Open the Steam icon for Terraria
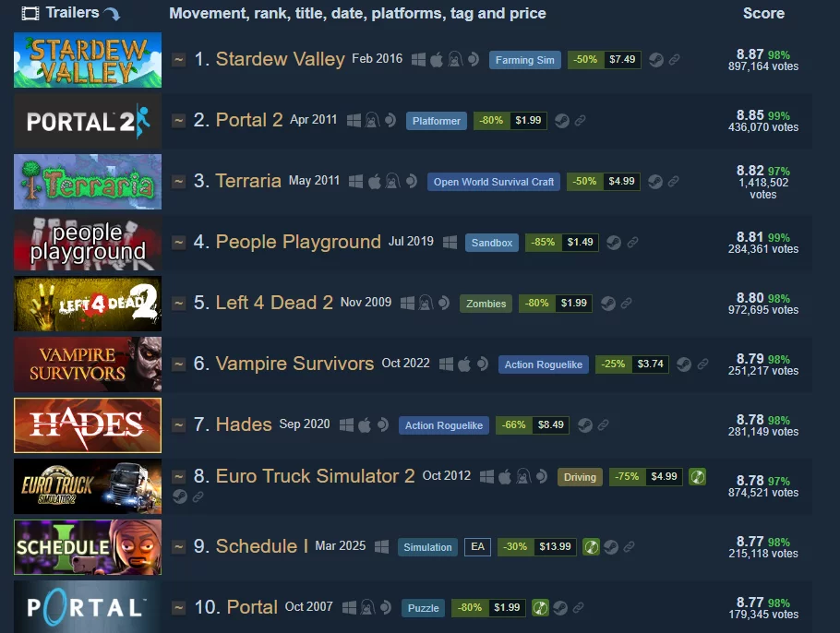 [x=655, y=182]
